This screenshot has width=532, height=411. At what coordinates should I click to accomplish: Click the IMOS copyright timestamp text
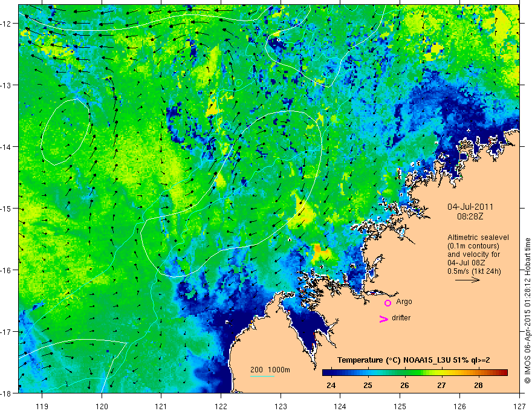coord(527,310)
